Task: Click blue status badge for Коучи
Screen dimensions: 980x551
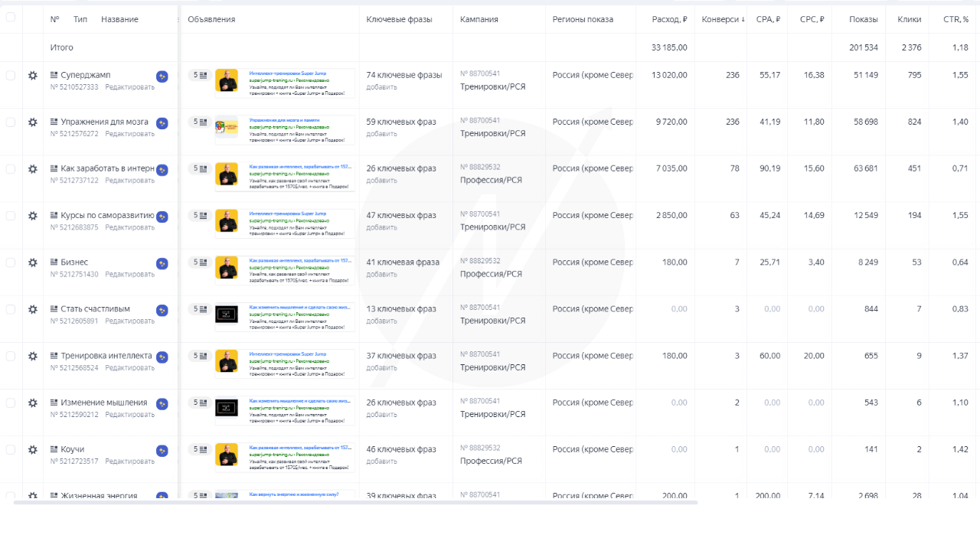Action: coord(162,450)
